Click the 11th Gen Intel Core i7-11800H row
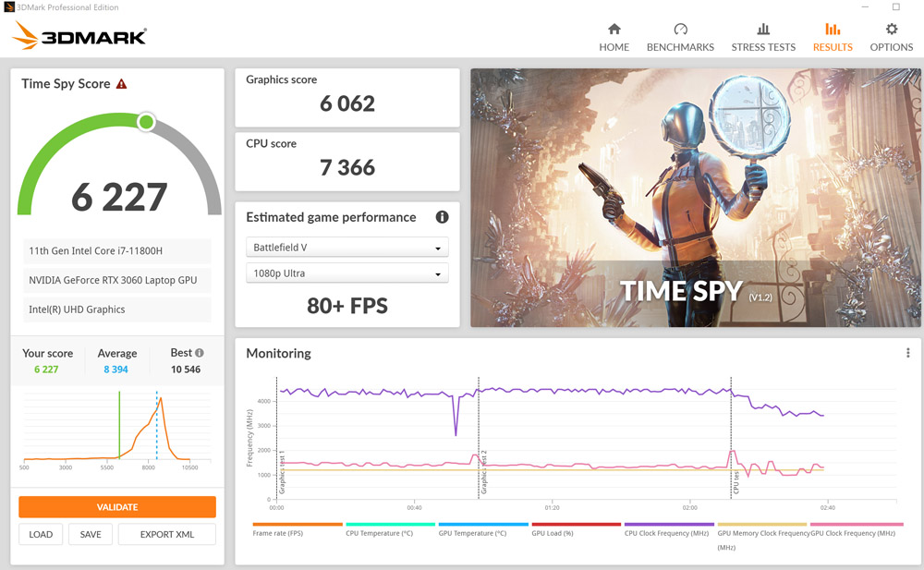 tap(117, 250)
